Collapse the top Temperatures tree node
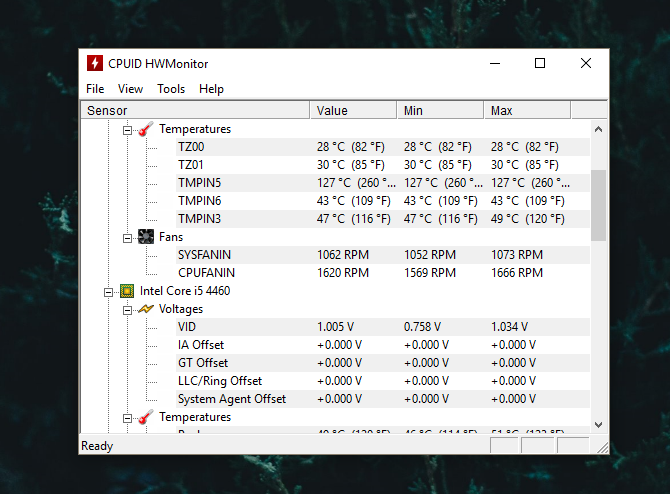This screenshot has width=670, height=494. pos(127,129)
